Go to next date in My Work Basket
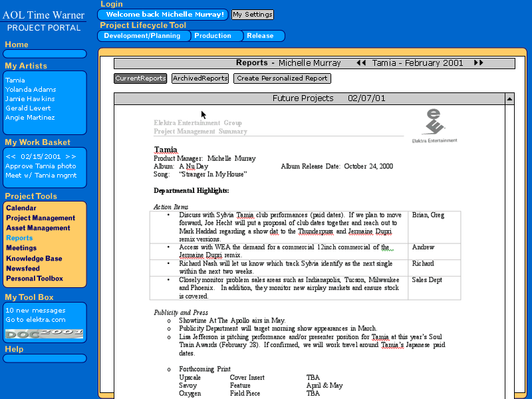This screenshot has width=532, height=399. coord(70,157)
